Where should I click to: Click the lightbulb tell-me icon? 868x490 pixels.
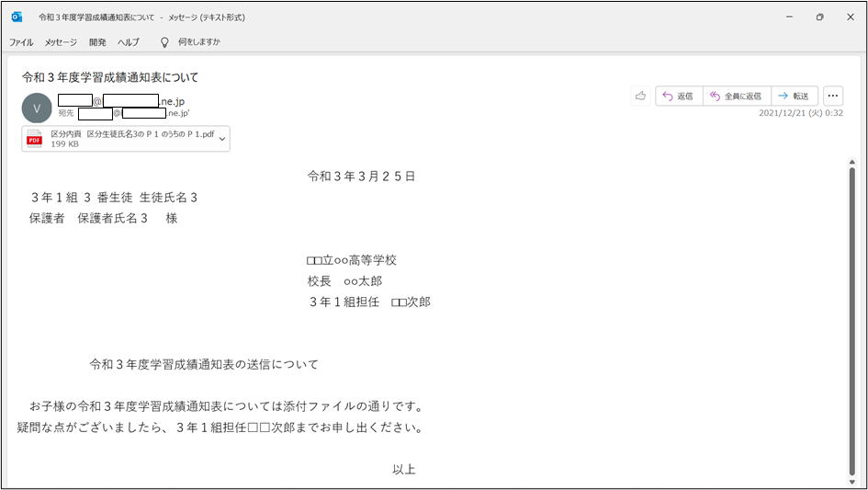coord(164,42)
